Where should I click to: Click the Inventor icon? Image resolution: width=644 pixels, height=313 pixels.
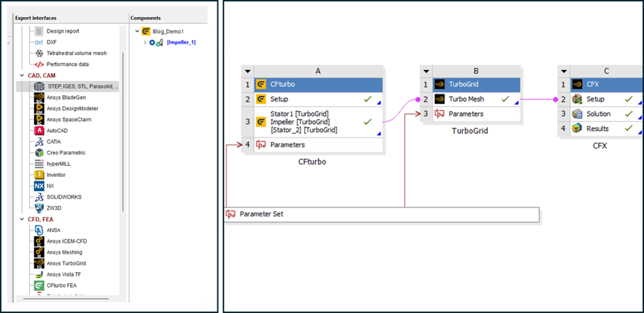39,175
